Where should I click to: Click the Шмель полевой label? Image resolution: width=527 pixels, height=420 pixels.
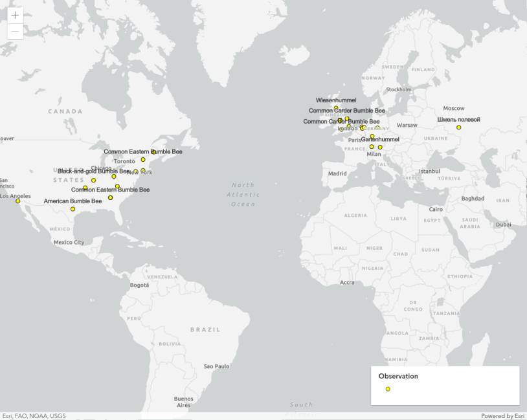tap(458, 120)
